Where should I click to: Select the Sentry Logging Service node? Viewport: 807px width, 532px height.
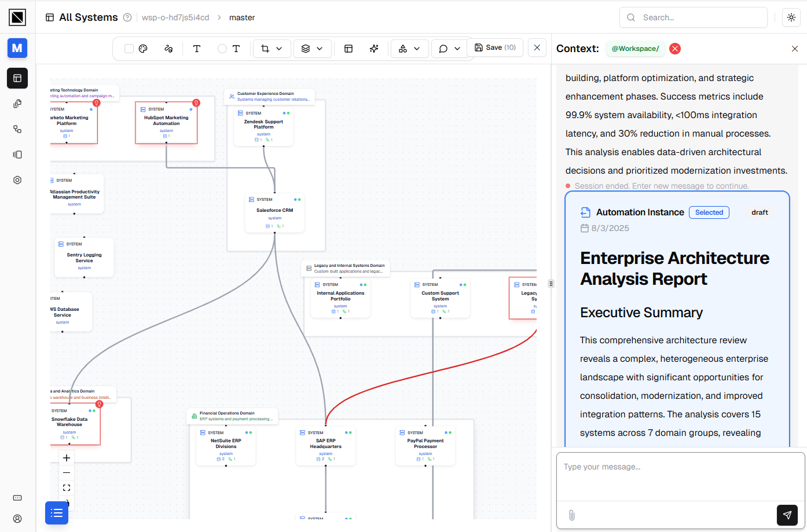click(x=84, y=257)
